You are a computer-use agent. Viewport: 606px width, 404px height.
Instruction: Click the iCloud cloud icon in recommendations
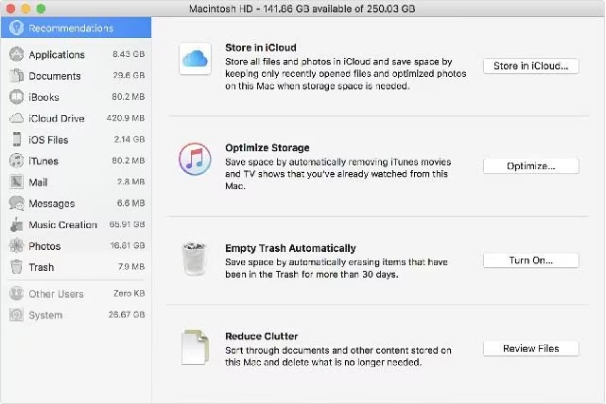tap(195, 58)
